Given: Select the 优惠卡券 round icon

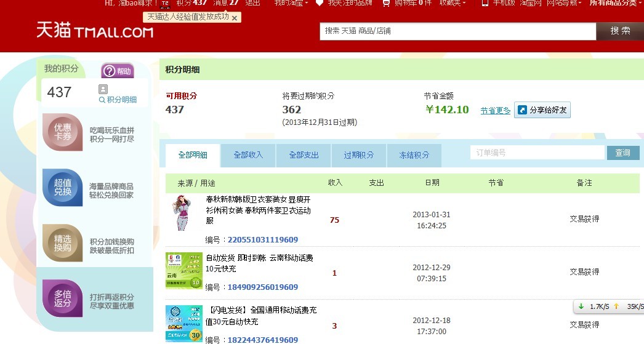Looking at the screenshot, I should pos(62,132).
